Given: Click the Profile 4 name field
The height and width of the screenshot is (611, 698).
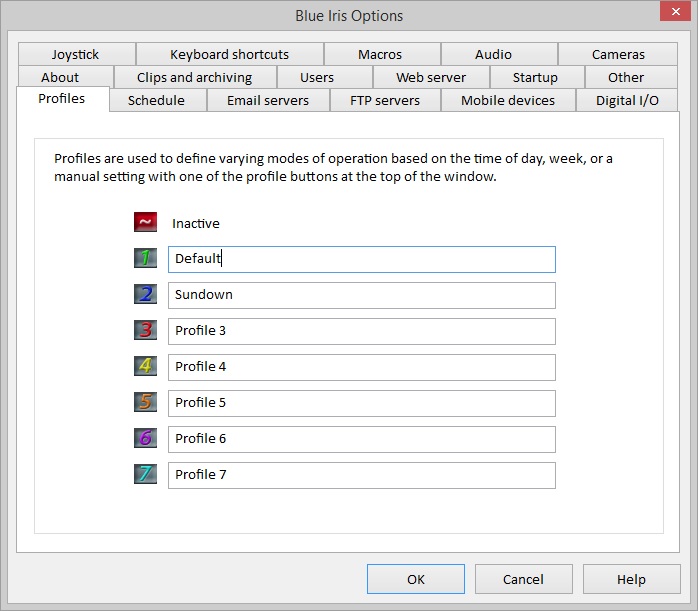Looking at the screenshot, I should [361, 367].
